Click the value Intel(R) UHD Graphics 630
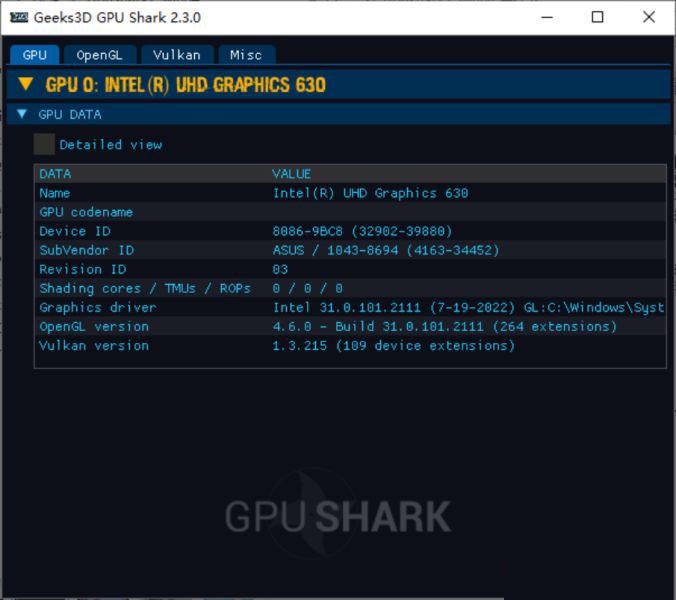This screenshot has width=676, height=600. [371, 193]
